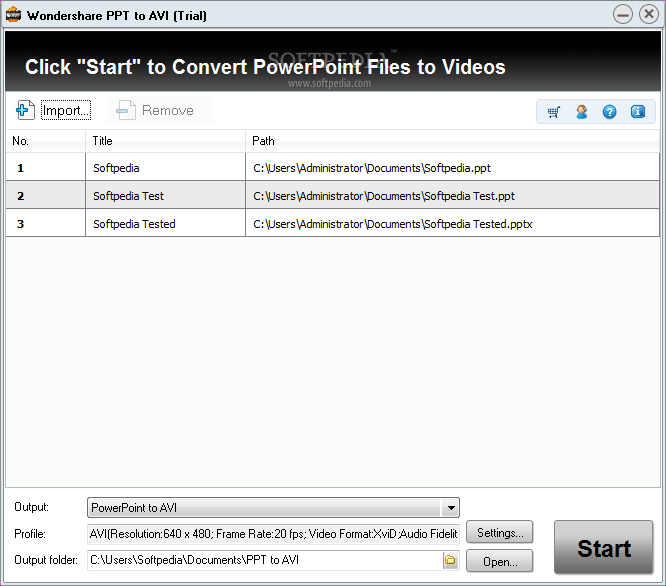Viewport: 666px width, 586px height.
Task: Click the Output folder path field
Action: point(265,560)
